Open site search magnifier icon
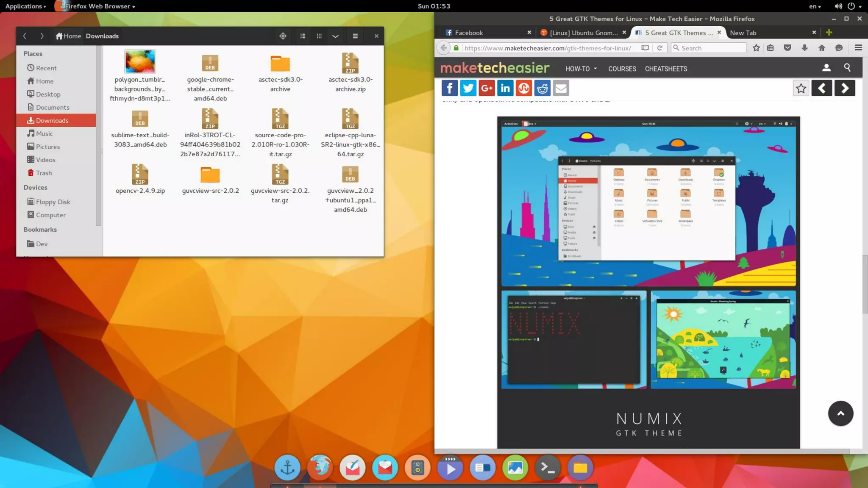 point(847,67)
